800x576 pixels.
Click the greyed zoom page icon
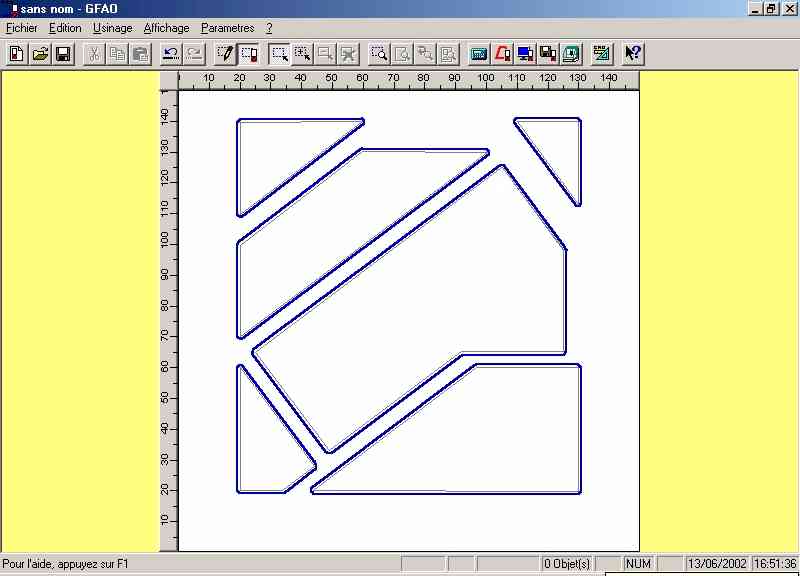pyautogui.click(x=402, y=54)
